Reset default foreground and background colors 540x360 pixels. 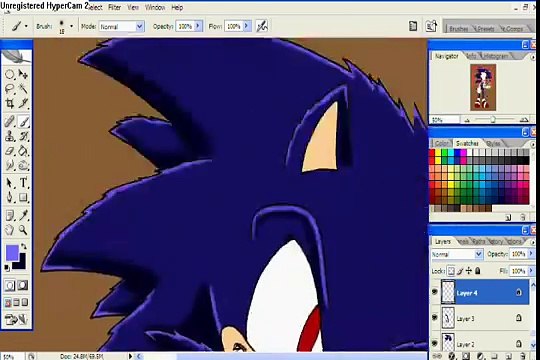click(x=7, y=267)
